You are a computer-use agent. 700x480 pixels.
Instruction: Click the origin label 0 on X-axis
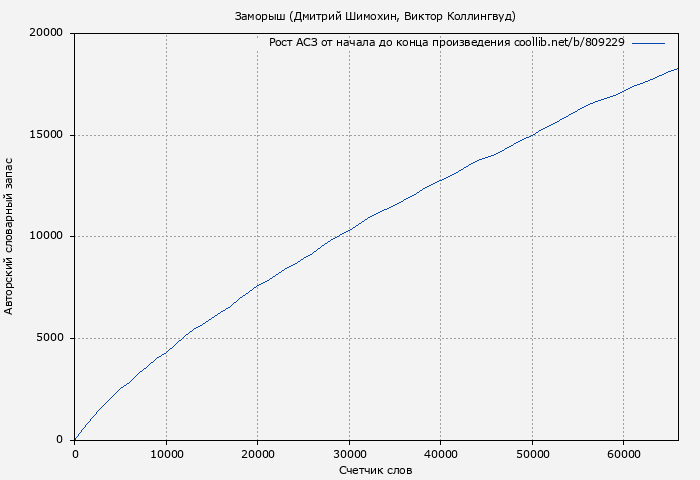pyautogui.click(x=75, y=454)
